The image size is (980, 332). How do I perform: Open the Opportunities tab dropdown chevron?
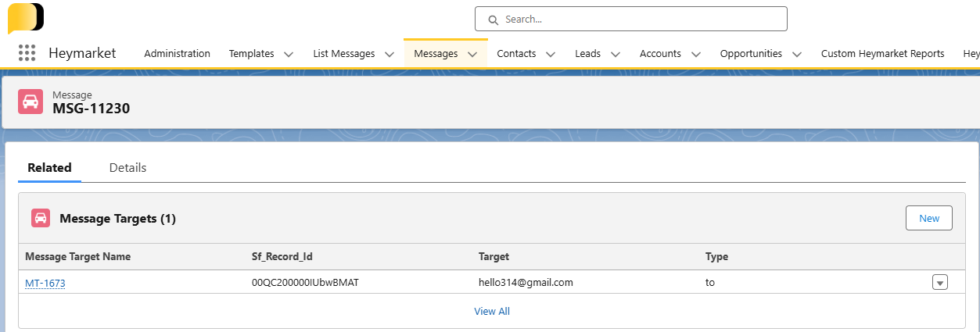pyautogui.click(x=797, y=55)
